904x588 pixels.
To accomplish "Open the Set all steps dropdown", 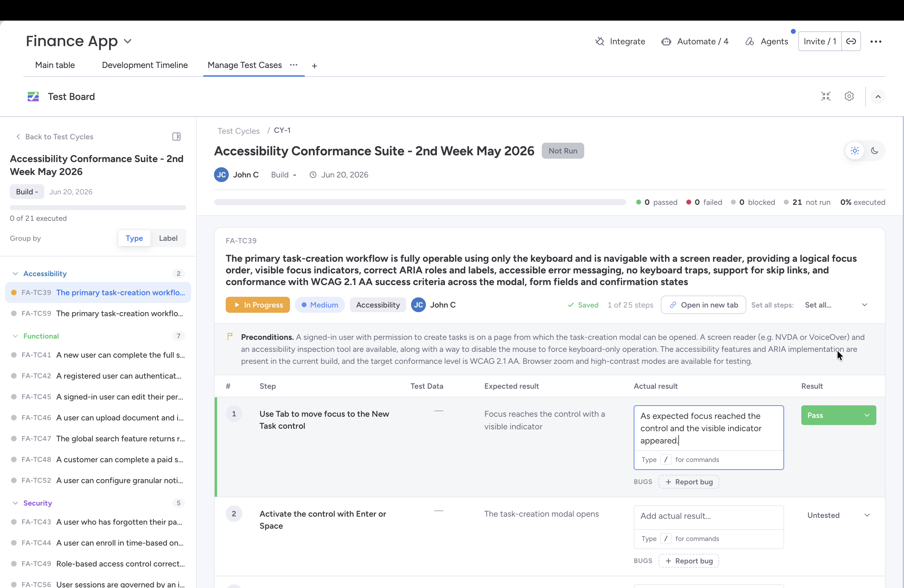I will point(836,305).
